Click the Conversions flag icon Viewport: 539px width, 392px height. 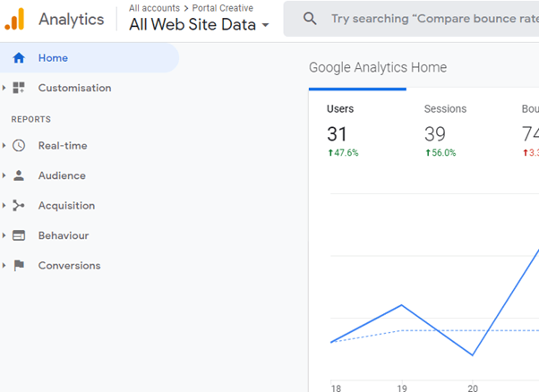click(x=19, y=265)
